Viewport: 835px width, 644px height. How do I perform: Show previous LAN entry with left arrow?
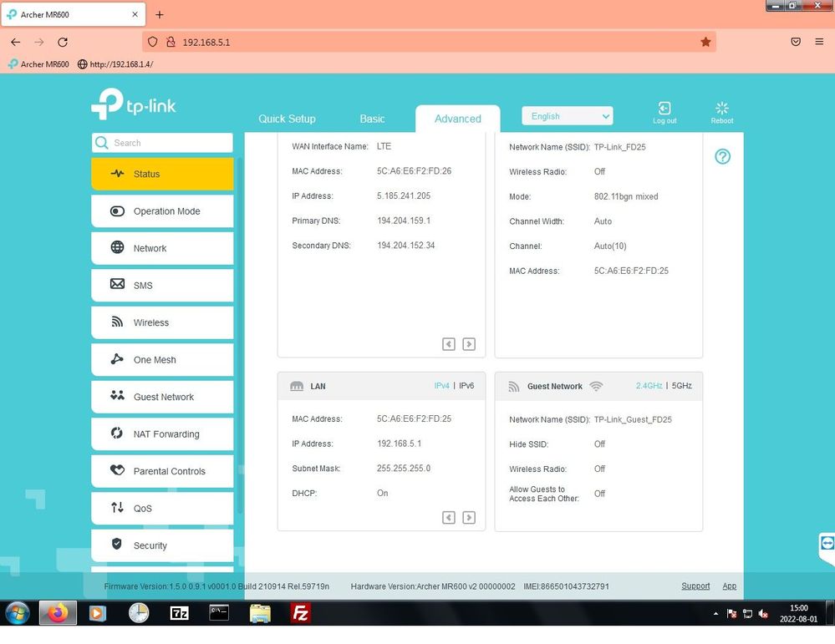[x=449, y=518]
